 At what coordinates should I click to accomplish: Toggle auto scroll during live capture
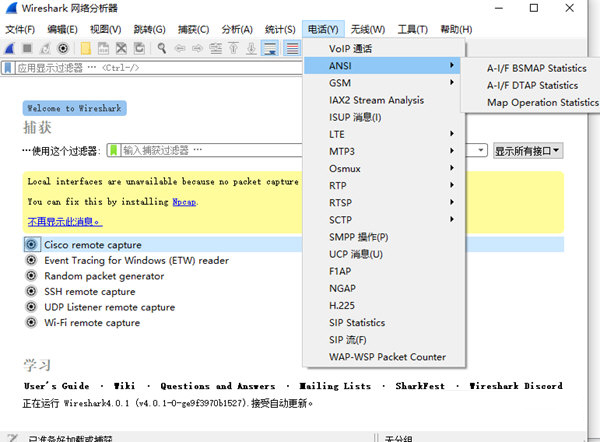point(270,48)
